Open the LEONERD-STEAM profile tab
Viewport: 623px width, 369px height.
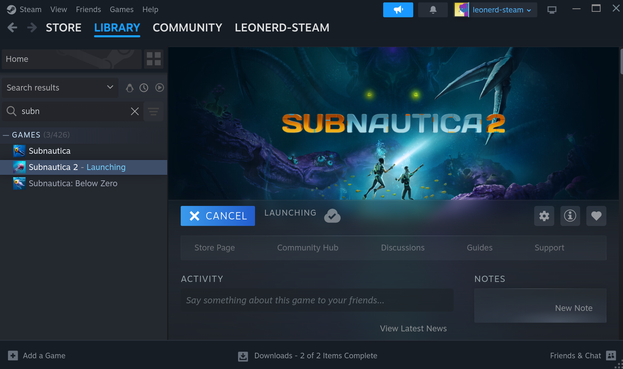[x=282, y=28]
